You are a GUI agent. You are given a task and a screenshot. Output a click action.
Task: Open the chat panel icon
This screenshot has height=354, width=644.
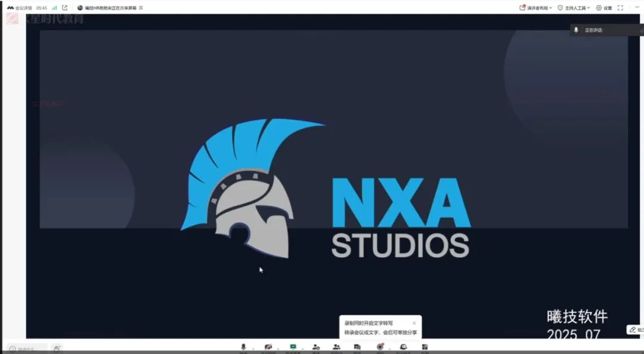pos(357,347)
